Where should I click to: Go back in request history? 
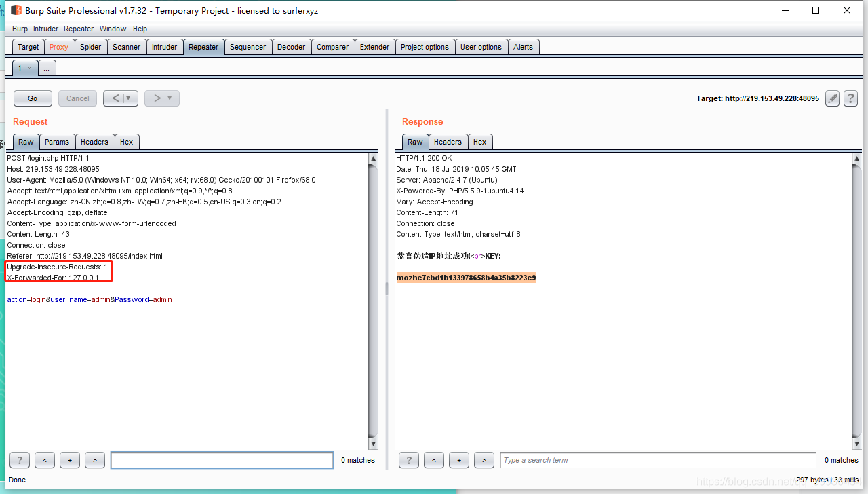[x=115, y=98]
